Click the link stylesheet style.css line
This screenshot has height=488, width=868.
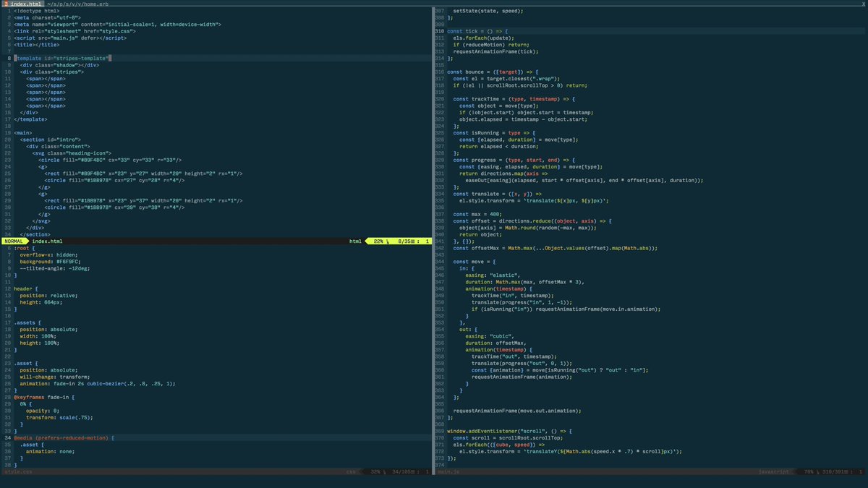74,31
